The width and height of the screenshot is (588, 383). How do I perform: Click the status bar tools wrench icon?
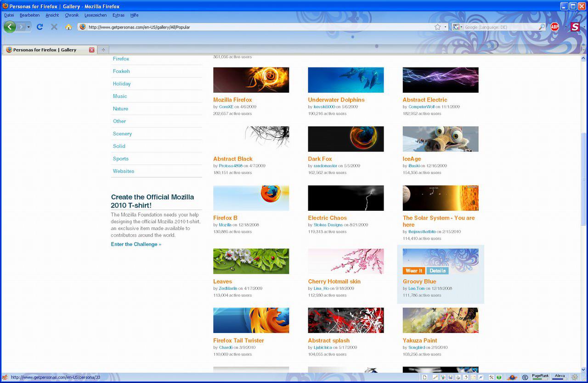pyautogui.click(x=491, y=377)
